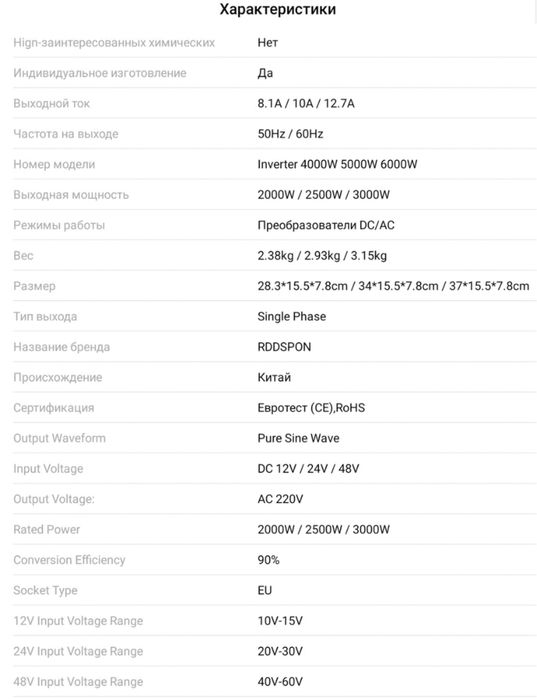
Task: Select model text Inverter 4000W 5000W 6000W
Action: coord(337,164)
